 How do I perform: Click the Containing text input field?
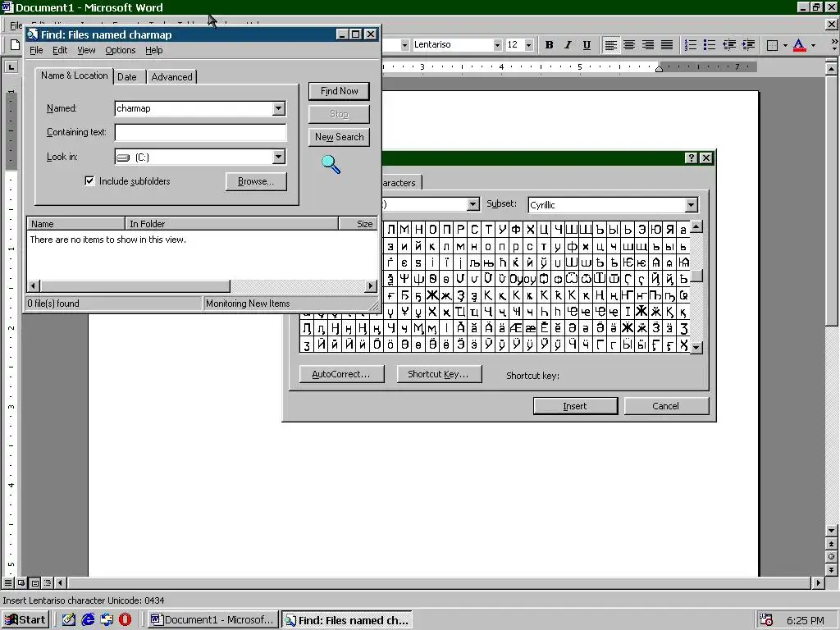[x=200, y=132]
